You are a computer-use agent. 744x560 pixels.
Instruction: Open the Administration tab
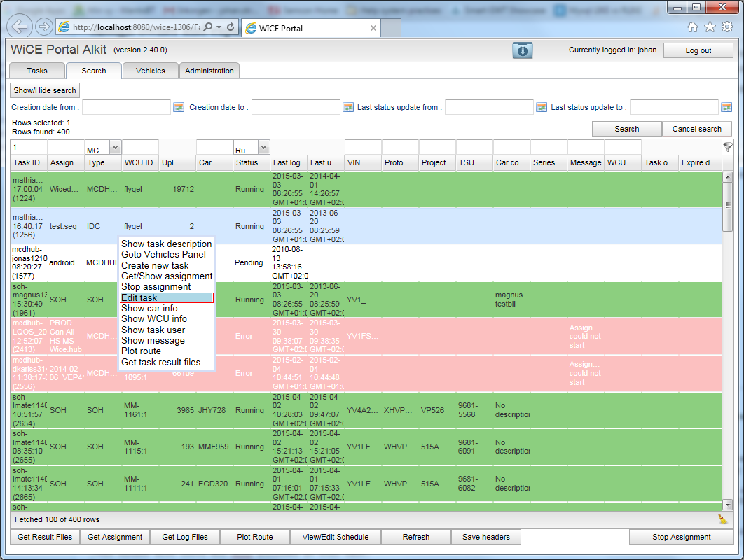pos(209,71)
